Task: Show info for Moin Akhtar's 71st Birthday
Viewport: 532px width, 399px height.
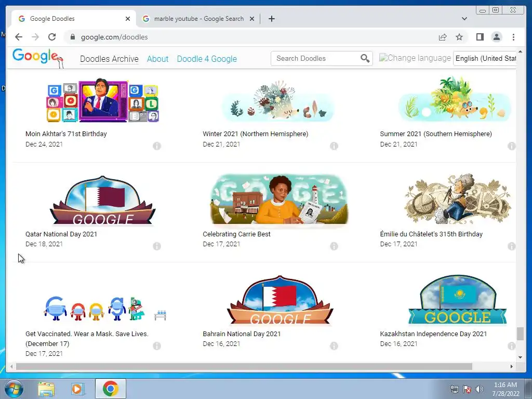Action: [157, 146]
